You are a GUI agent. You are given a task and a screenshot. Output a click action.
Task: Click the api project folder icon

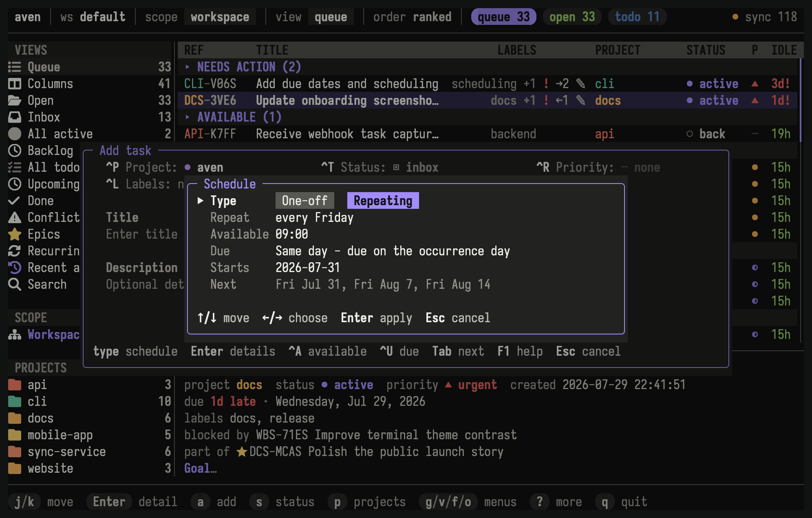point(15,385)
